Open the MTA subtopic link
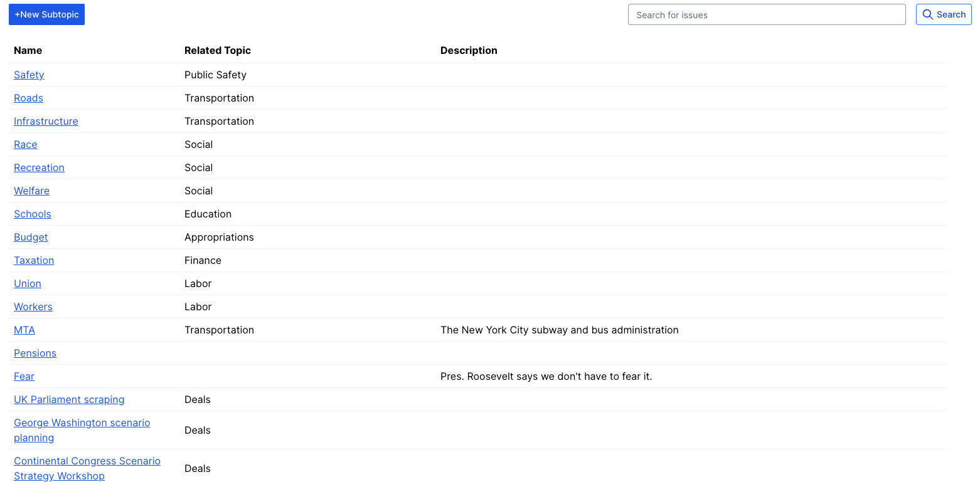This screenshot has height=487, width=980. pos(24,330)
